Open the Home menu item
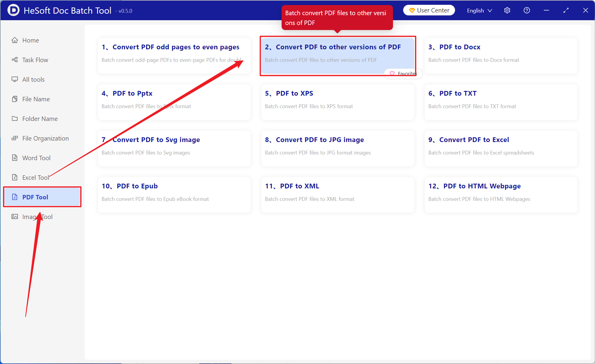595x364 pixels. pos(42,40)
